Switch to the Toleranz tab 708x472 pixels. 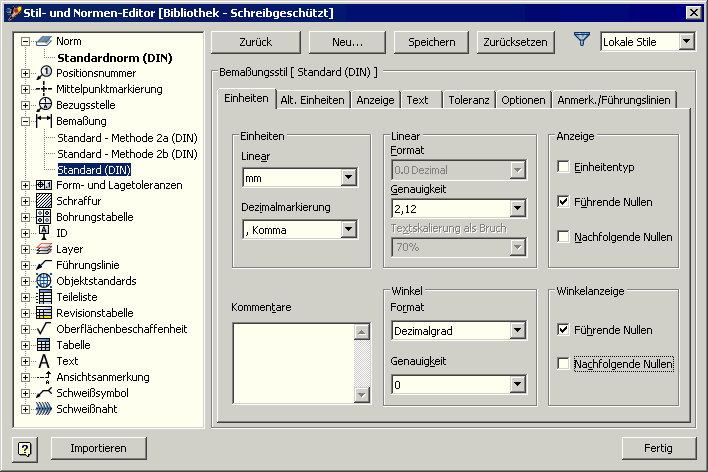tap(468, 100)
